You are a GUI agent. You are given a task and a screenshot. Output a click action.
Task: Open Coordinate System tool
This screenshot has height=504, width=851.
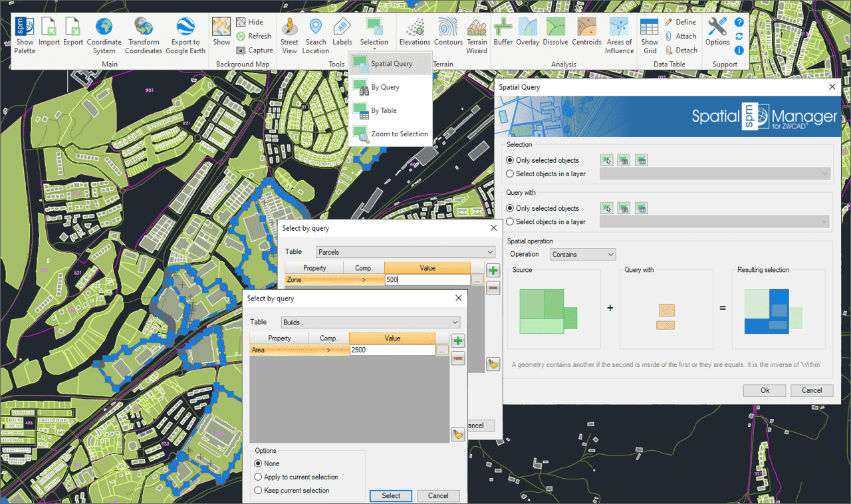(104, 36)
